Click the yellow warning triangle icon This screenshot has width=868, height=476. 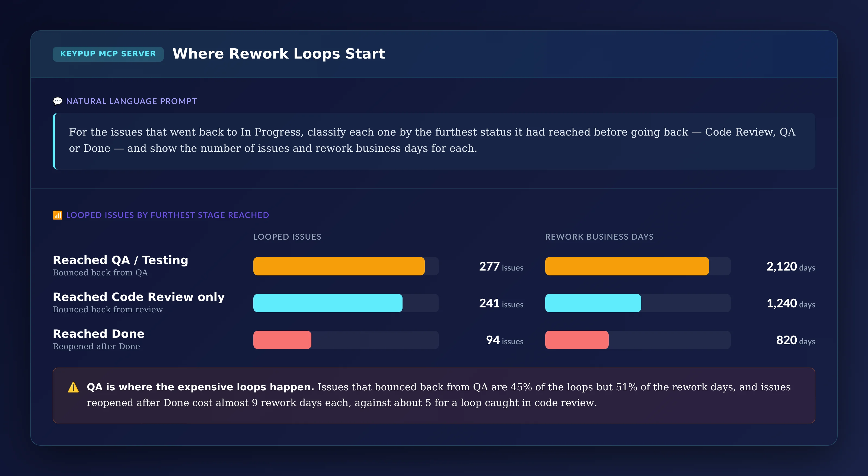[73, 387]
